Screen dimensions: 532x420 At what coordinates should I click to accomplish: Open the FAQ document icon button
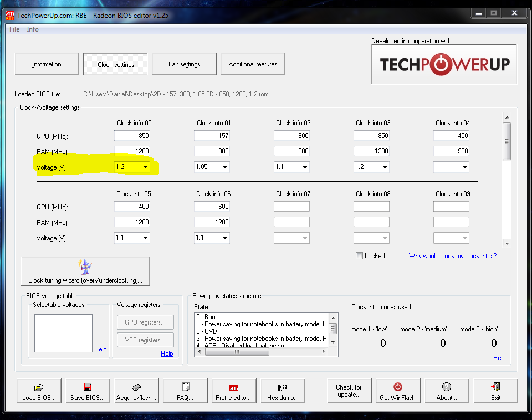click(185, 391)
